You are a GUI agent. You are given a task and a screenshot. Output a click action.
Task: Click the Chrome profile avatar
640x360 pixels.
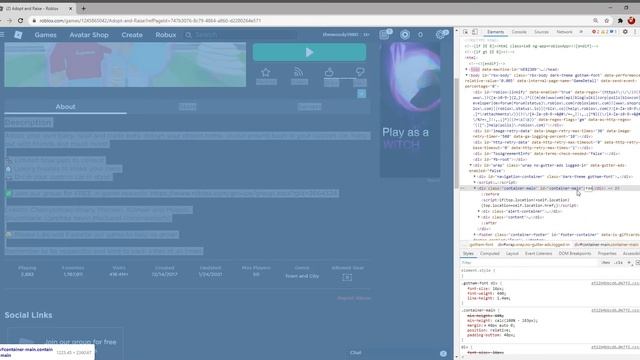(x=631, y=20)
